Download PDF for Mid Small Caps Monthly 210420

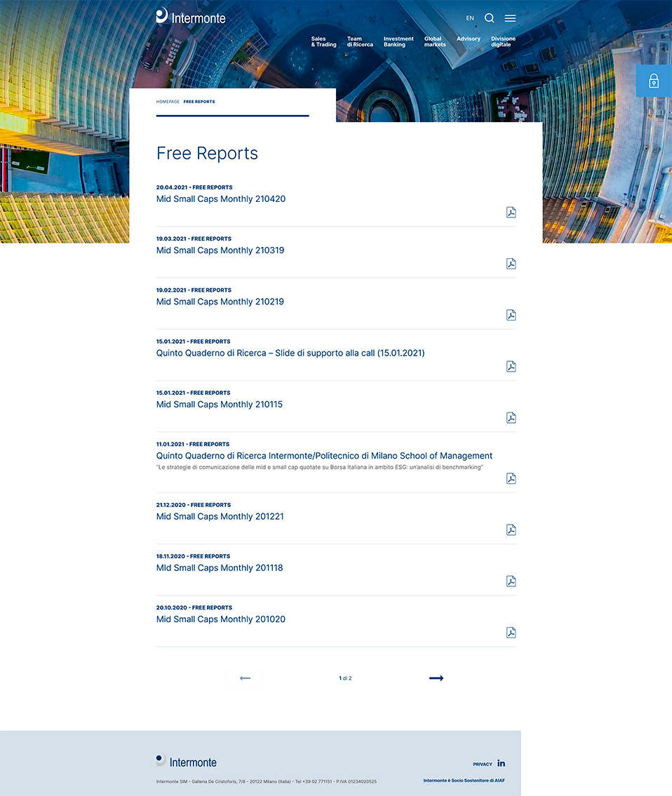click(511, 213)
